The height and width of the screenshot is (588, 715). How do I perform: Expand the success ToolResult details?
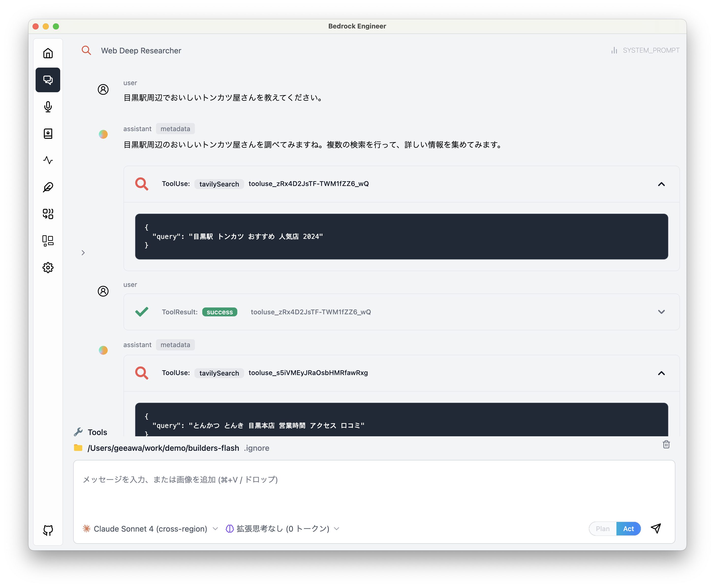[661, 312]
